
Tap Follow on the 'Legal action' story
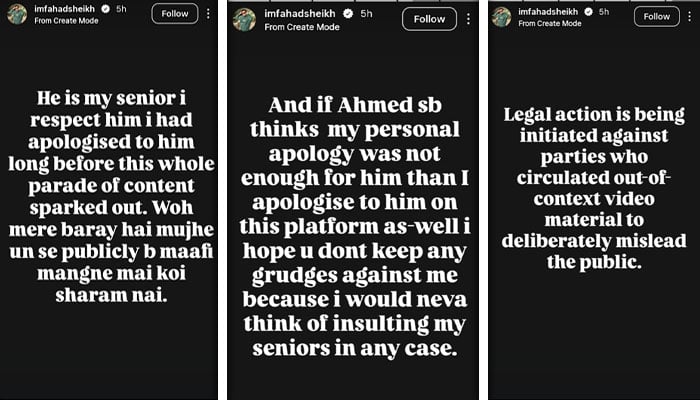coord(657,17)
